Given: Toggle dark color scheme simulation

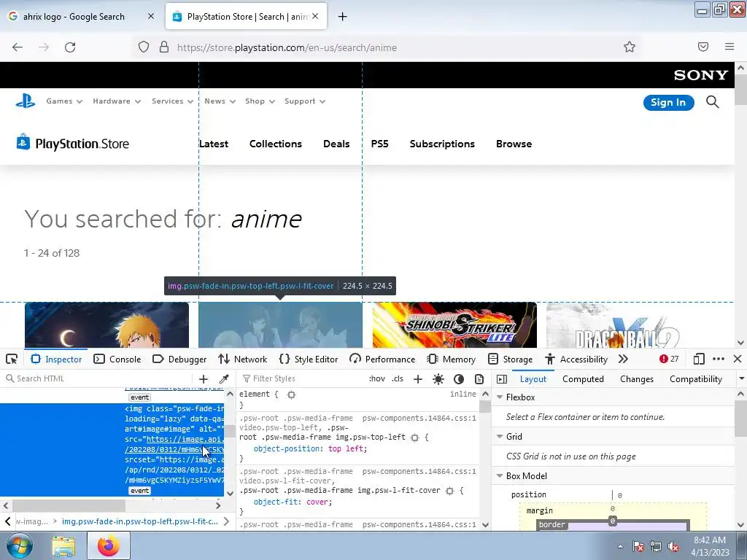Looking at the screenshot, I should tap(459, 378).
